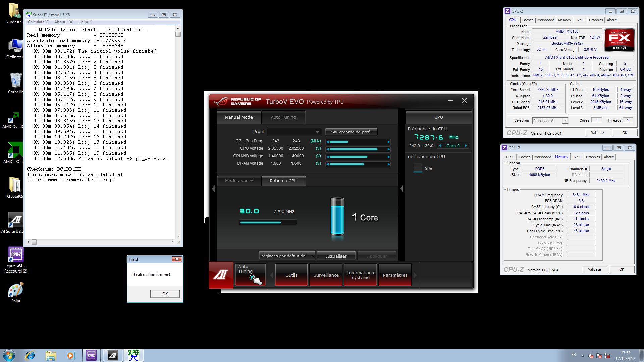Open the Mainboard tab in the top CPU-Z window
644x362 pixels.
546,20
